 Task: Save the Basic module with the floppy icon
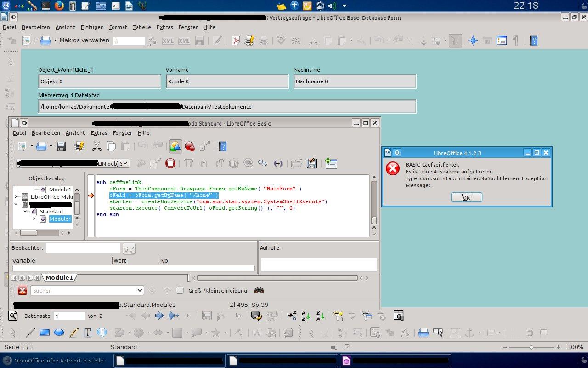pos(61,146)
